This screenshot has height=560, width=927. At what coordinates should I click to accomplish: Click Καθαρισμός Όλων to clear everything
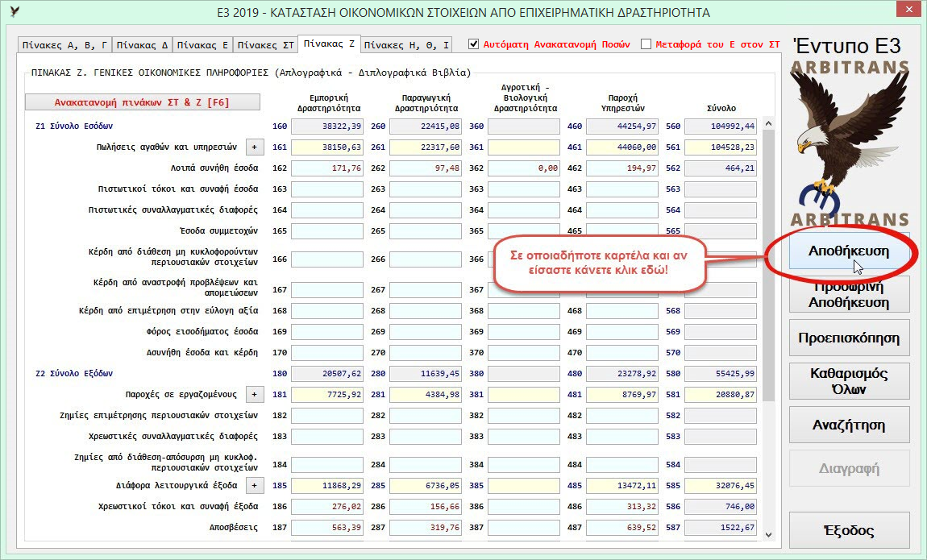click(849, 381)
